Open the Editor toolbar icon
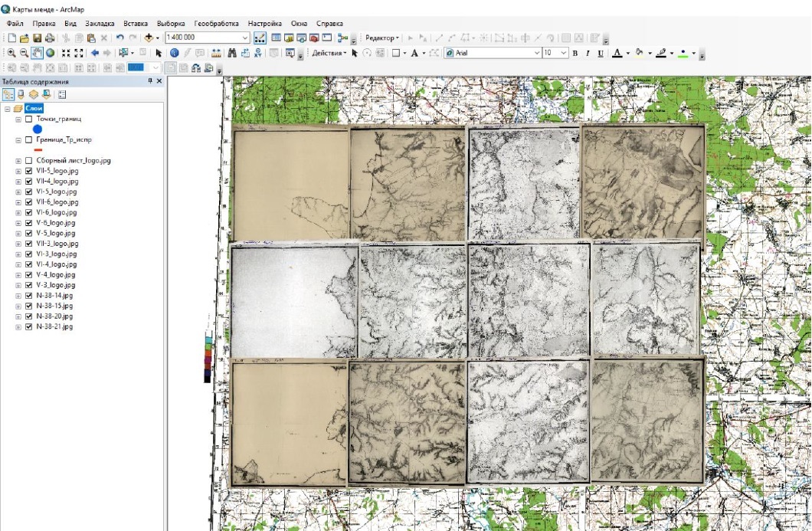812x531 pixels. (259, 38)
